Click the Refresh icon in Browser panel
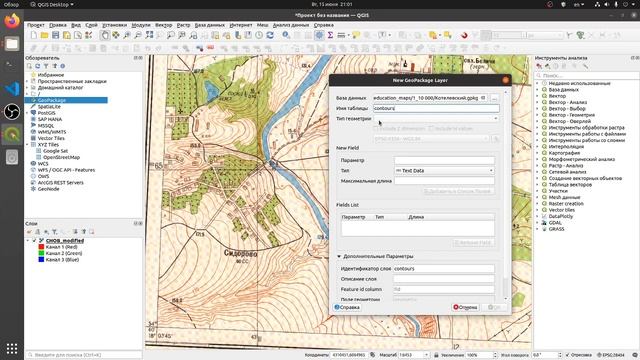Viewport: 640px width, 360px height. [x=38, y=66]
